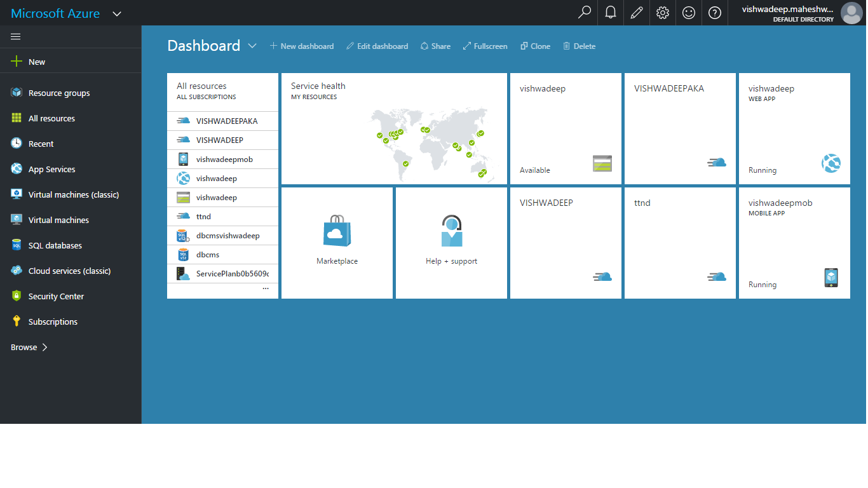Expand the Microsoft Azure header chevron
This screenshot has width=868, height=488.
coord(117,13)
